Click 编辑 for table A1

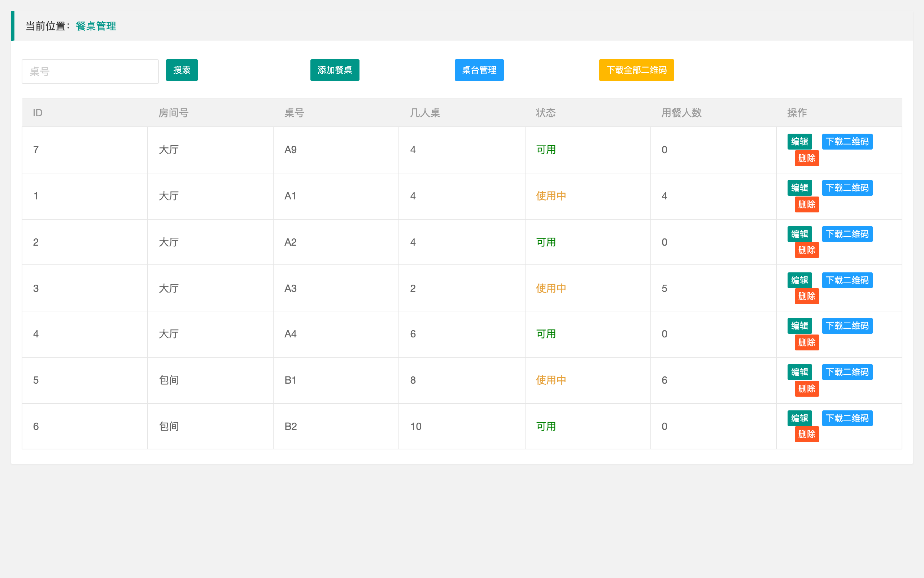(799, 188)
